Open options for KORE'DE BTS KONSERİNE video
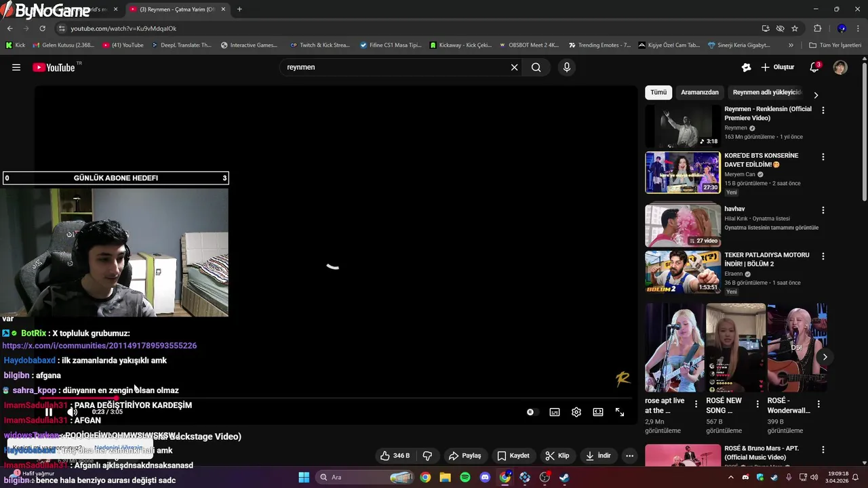The width and height of the screenshot is (868, 488). tap(823, 157)
